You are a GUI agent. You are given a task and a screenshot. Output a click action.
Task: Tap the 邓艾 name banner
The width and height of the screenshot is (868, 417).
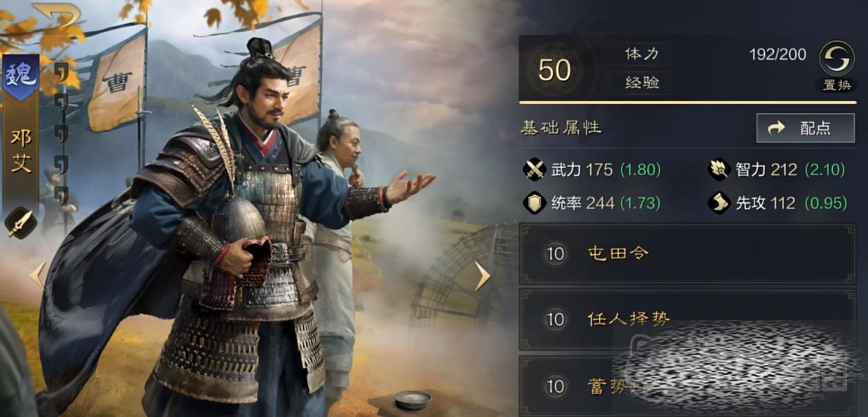pos(20,150)
